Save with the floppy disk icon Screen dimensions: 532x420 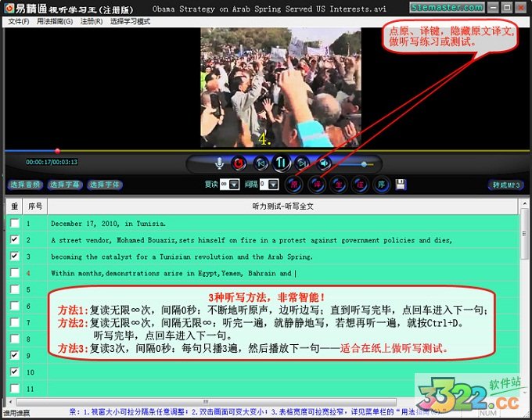[x=401, y=185]
